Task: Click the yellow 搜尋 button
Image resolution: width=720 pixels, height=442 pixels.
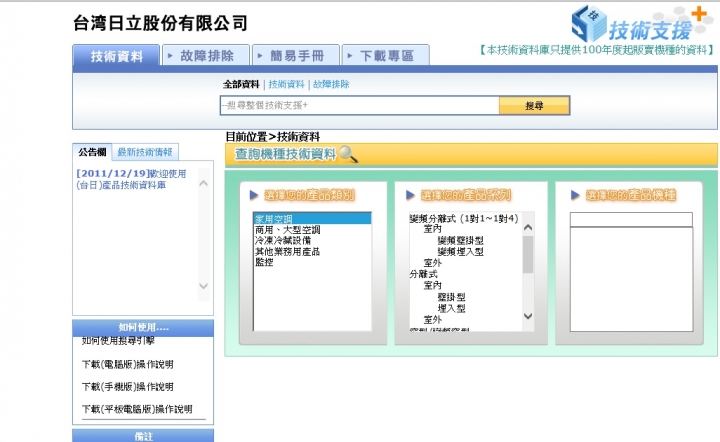Action: [x=534, y=106]
